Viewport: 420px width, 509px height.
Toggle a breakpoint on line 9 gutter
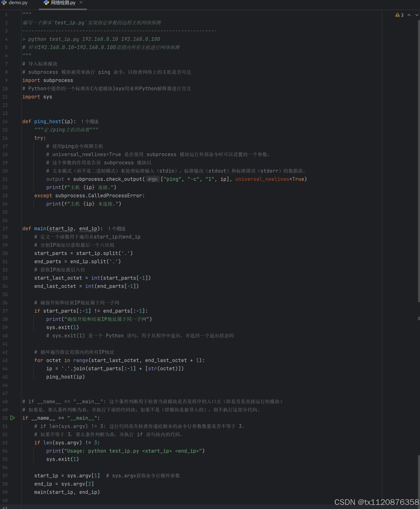[x=13, y=80]
